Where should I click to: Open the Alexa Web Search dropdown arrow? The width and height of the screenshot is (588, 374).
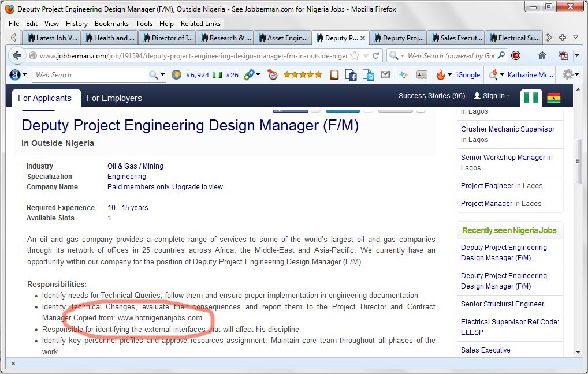(x=162, y=74)
